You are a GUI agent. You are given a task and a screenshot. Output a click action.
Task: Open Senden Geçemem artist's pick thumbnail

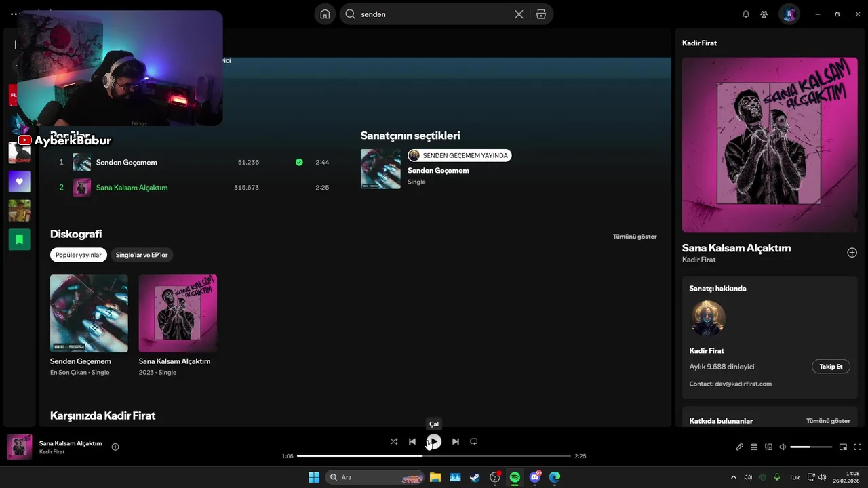tap(380, 169)
